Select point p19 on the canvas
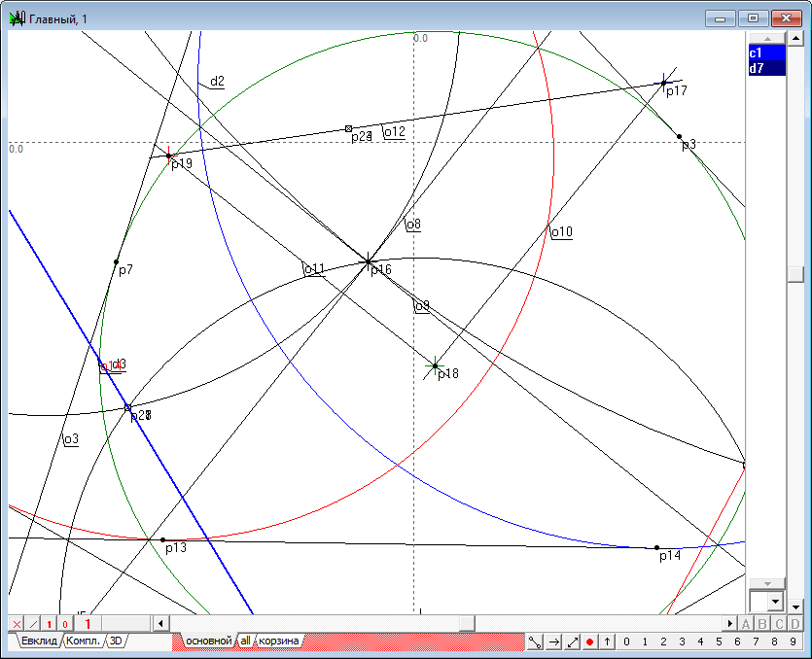Screen dimensions: 812x659 pyautogui.click(x=169, y=156)
